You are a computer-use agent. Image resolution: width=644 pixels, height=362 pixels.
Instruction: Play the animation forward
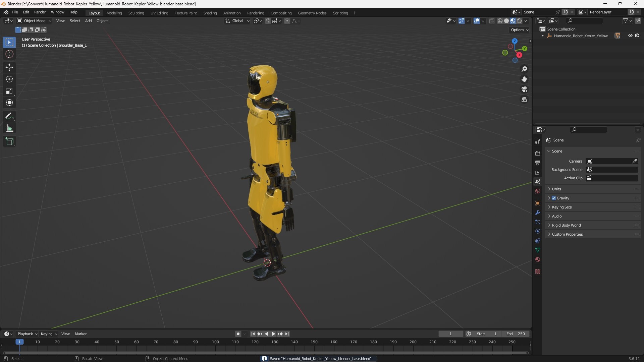(273, 334)
